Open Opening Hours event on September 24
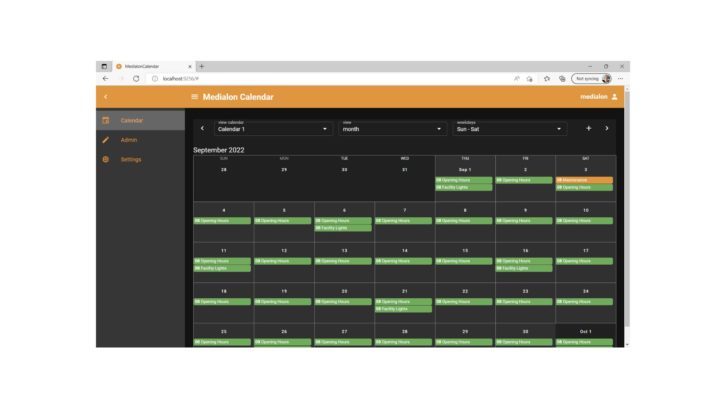This screenshot has width=726, height=408. [x=584, y=301]
